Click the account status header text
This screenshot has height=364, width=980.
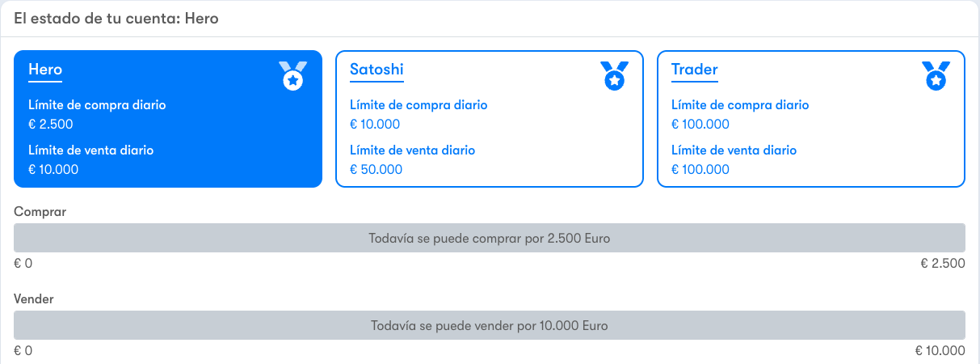[116, 18]
